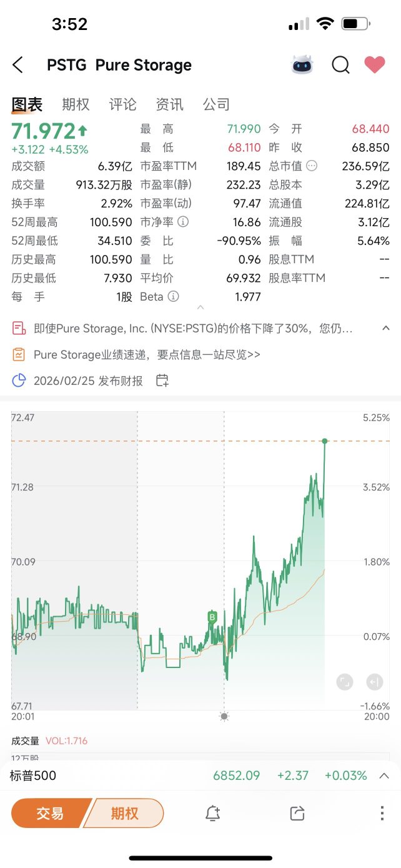
Task: Tap the info icon beside 总市值
Action: point(312,166)
